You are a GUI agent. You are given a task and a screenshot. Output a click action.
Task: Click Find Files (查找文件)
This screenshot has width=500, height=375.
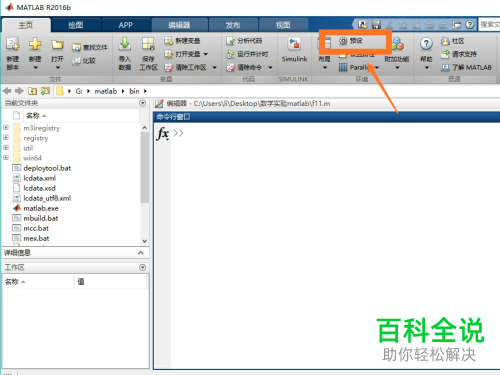90,47
